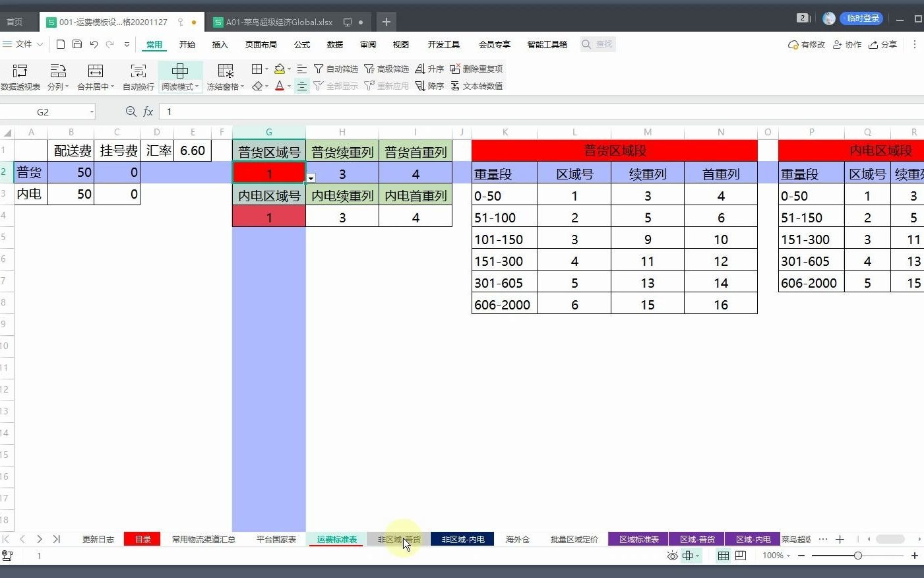Open 高级筛选 advanced filter

[386, 69]
